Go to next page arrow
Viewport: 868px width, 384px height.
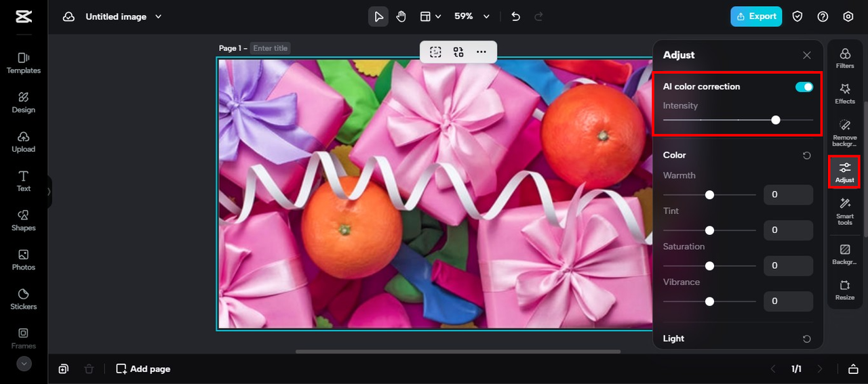820,369
